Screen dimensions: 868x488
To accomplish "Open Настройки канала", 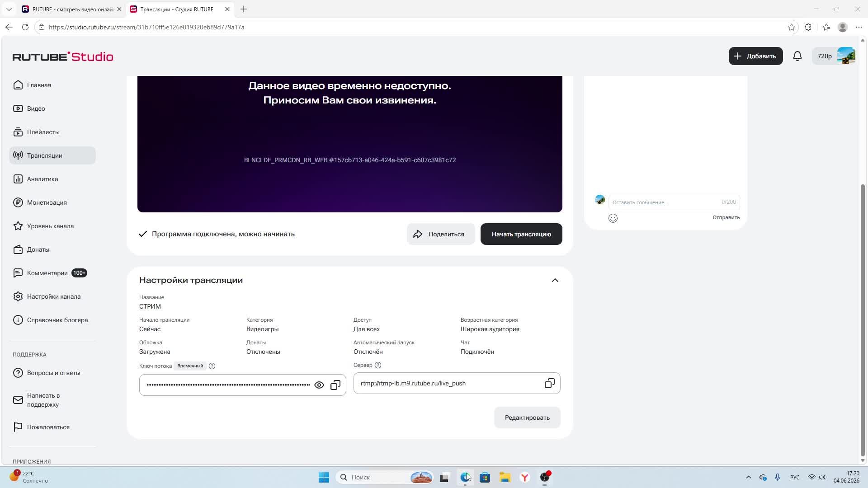I will [52, 296].
